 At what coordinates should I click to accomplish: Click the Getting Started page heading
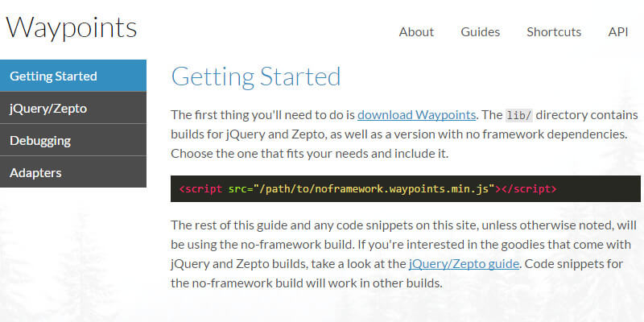[256, 76]
